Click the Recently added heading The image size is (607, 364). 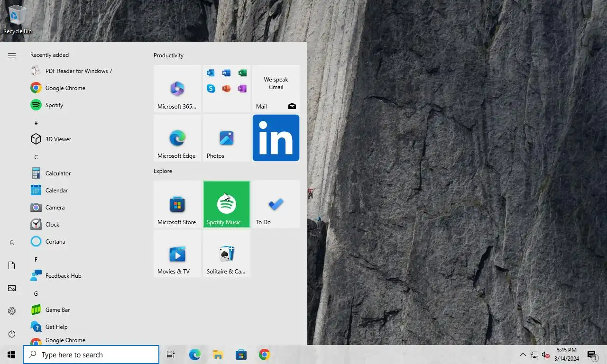(x=49, y=55)
